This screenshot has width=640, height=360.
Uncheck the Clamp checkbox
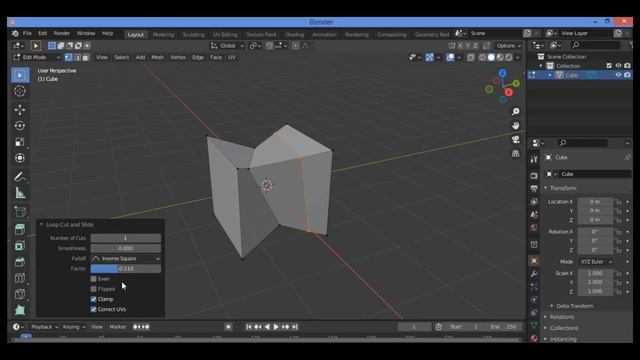tap(93, 299)
